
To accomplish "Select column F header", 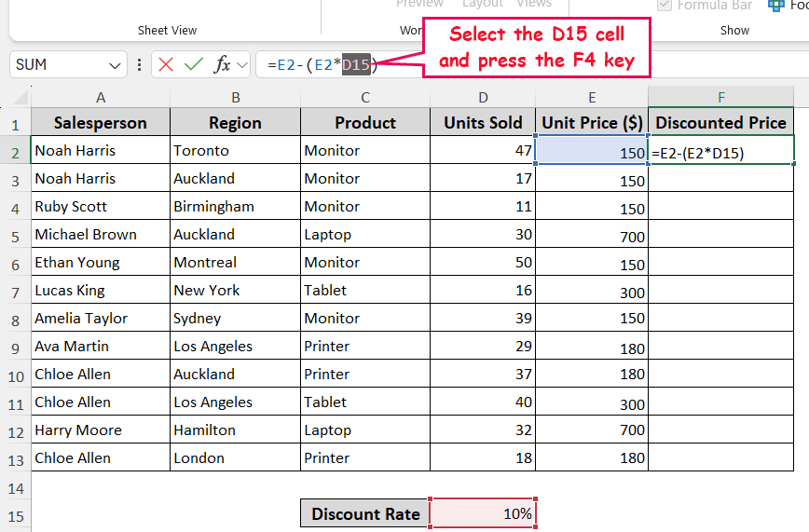I will pyautogui.click(x=720, y=97).
